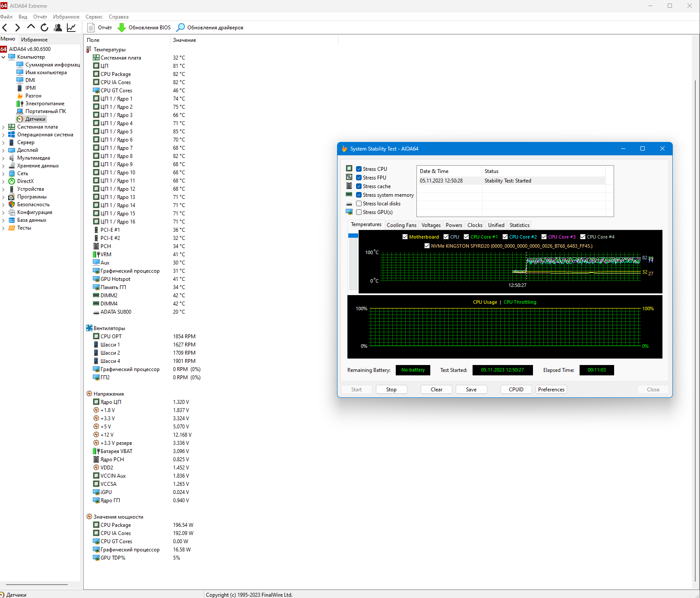
Task: Expand the Дисплей tree node
Action: [3, 150]
